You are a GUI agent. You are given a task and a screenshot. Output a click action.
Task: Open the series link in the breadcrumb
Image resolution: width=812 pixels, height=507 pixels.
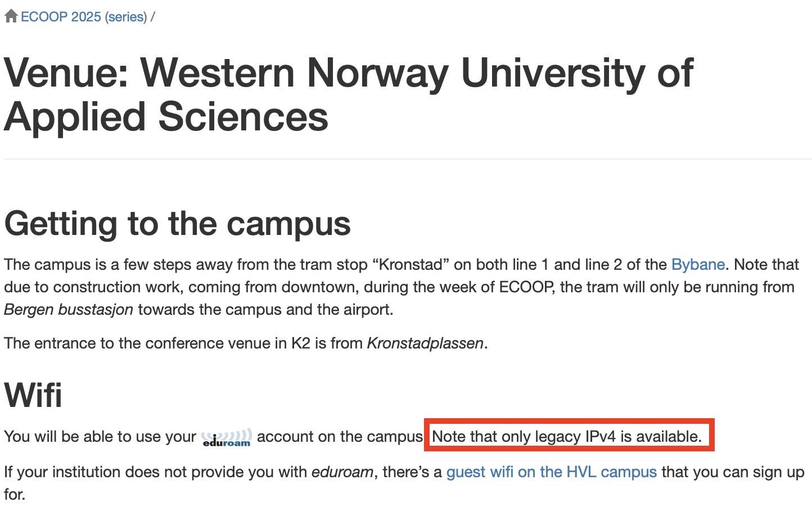(125, 17)
